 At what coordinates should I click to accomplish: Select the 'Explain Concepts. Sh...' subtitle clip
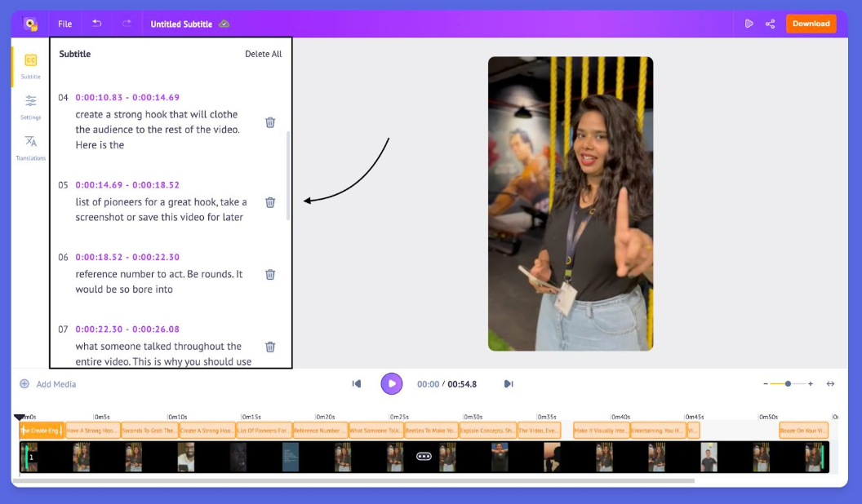487,431
